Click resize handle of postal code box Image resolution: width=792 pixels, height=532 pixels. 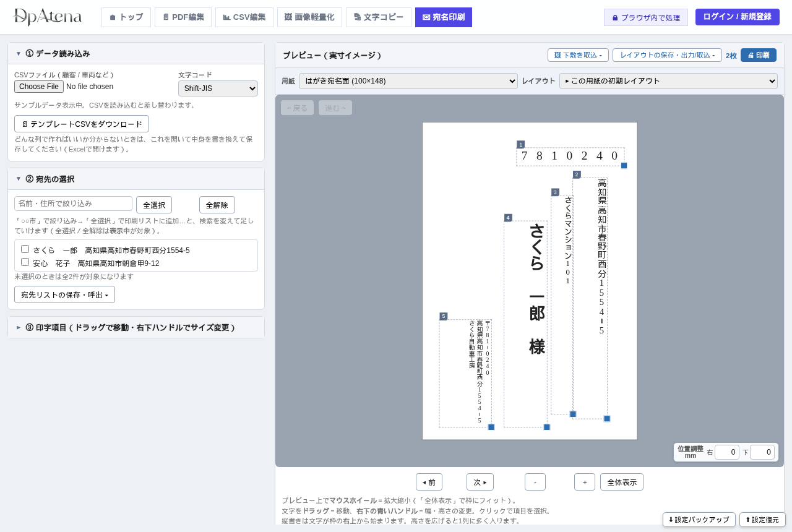624,165
